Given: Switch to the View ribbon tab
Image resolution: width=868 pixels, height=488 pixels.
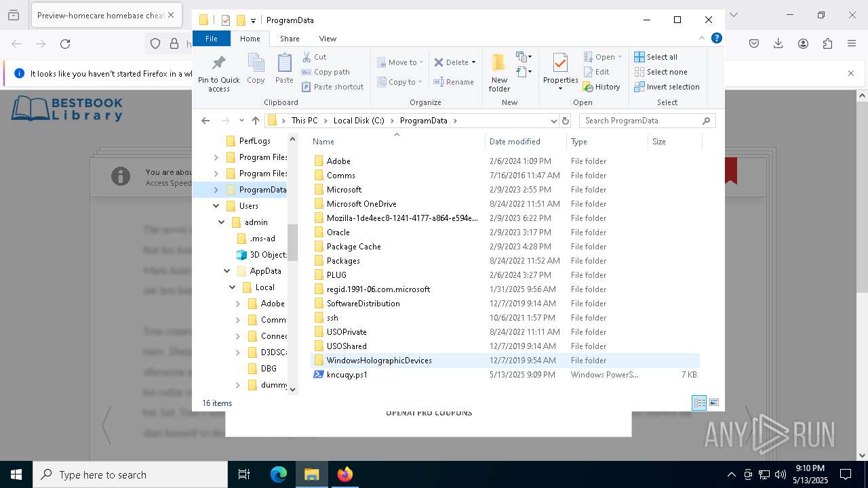Looking at the screenshot, I should coord(328,39).
